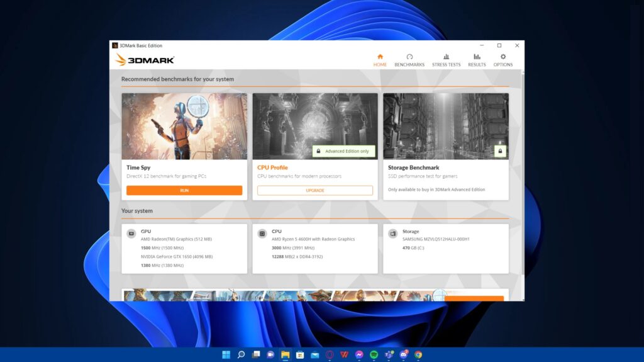644x362 pixels.
Task: Click the GPU chip icon in Your system
Action: point(131,234)
